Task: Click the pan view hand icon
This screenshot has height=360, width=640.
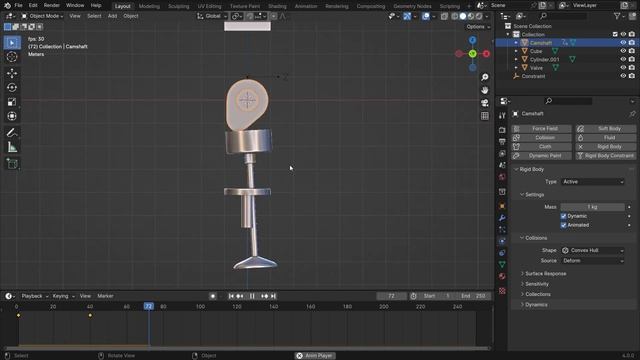Action: pos(484,90)
